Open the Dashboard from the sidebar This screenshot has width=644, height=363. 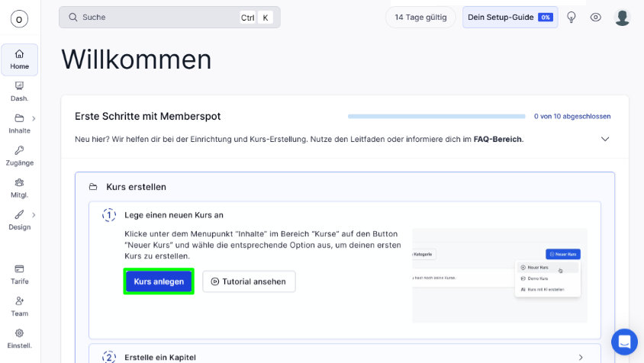tap(19, 92)
